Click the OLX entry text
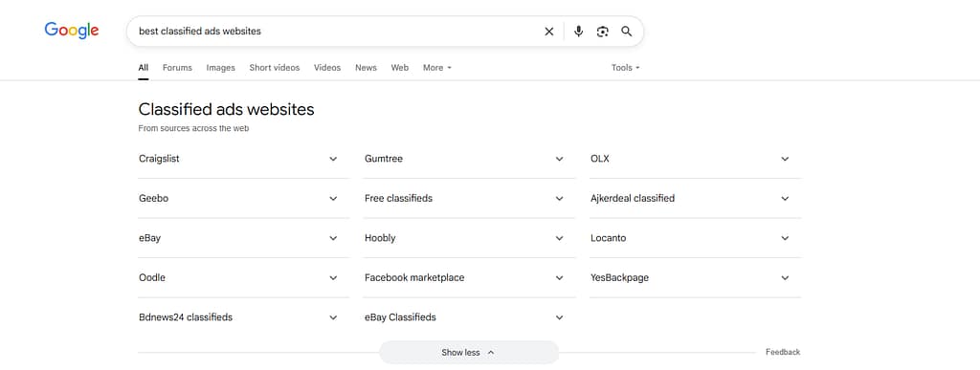This screenshot has height=370, width=980. click(x=600, y=159)
